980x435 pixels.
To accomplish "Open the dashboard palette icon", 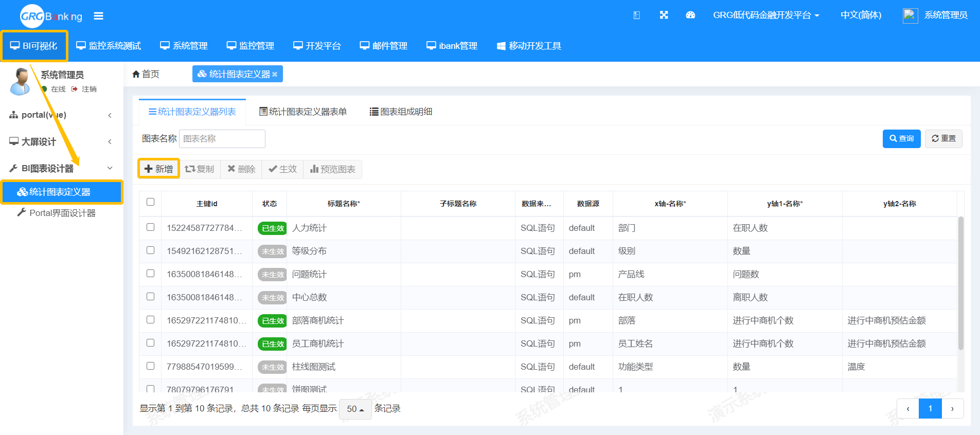I will tap(690, 15).
